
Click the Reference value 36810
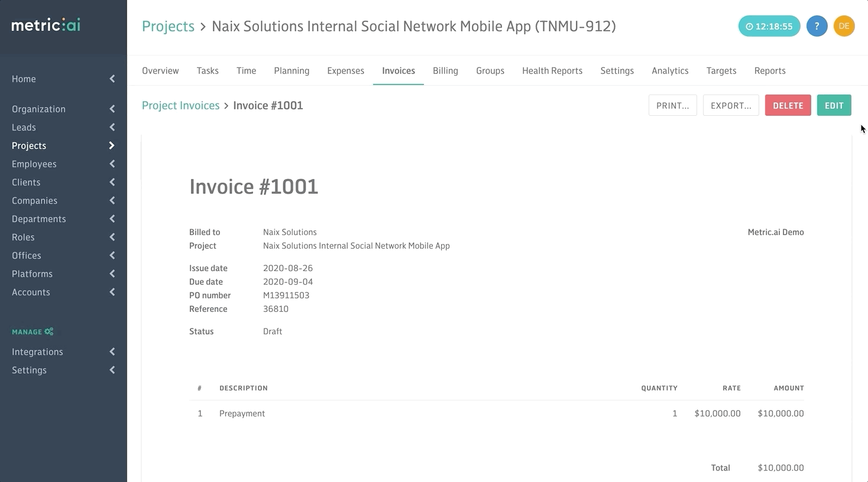click(276, 309)
